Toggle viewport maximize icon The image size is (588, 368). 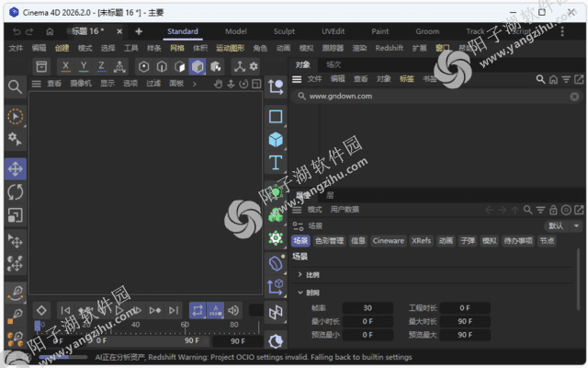pos(256,84)
